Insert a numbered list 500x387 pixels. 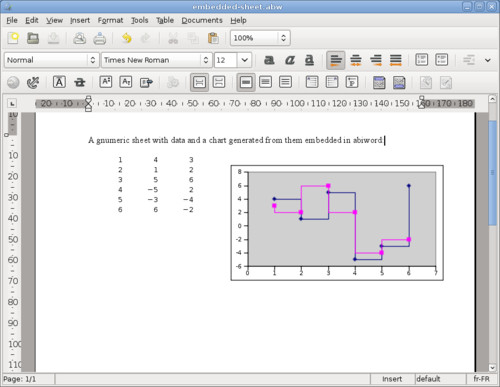422,60
